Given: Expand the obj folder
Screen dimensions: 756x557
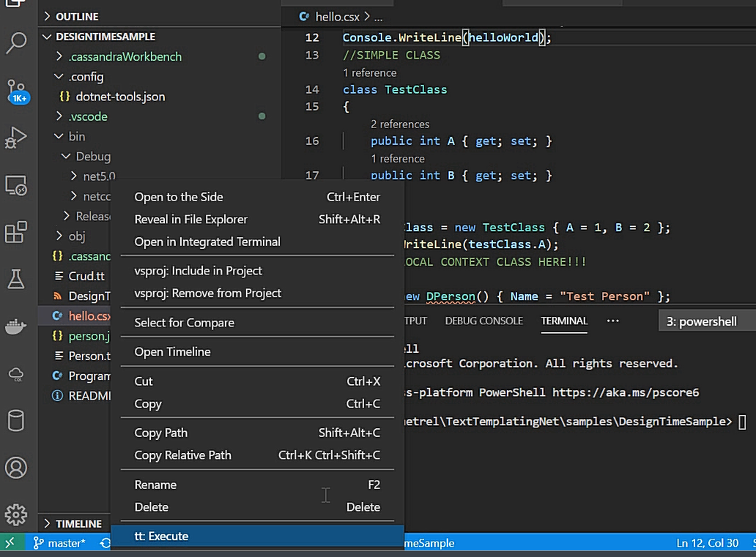Looking at the screenshot, I should pyautogui.click(x=59, y=236).
